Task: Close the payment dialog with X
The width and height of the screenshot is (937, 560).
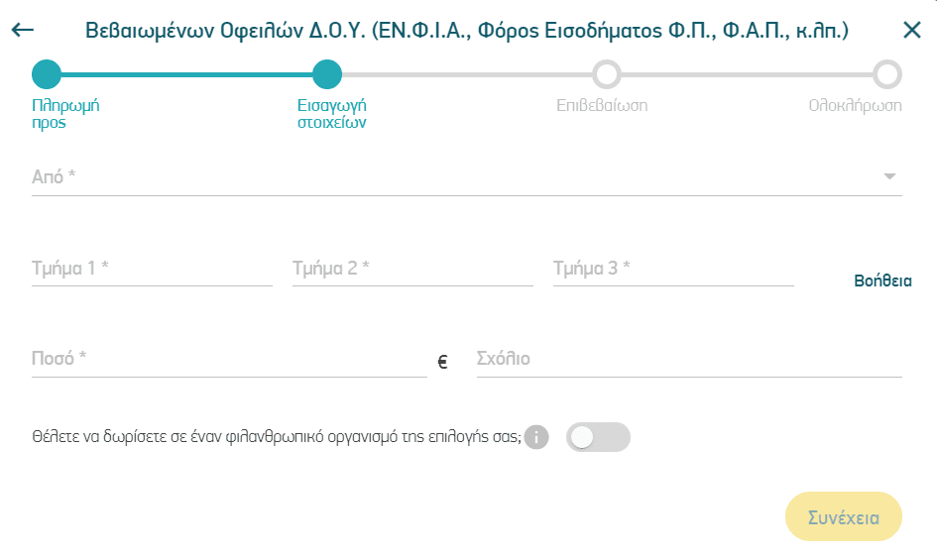Action: point(912,30)
